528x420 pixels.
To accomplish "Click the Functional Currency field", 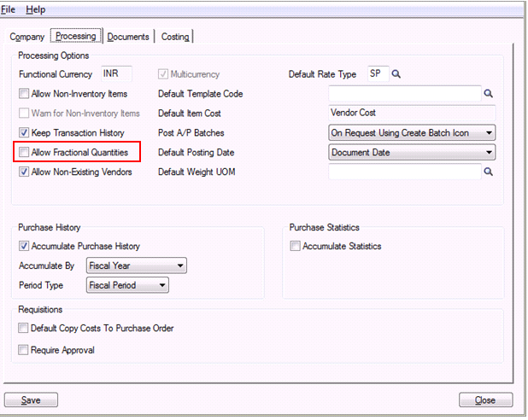I will click(116, 73).
